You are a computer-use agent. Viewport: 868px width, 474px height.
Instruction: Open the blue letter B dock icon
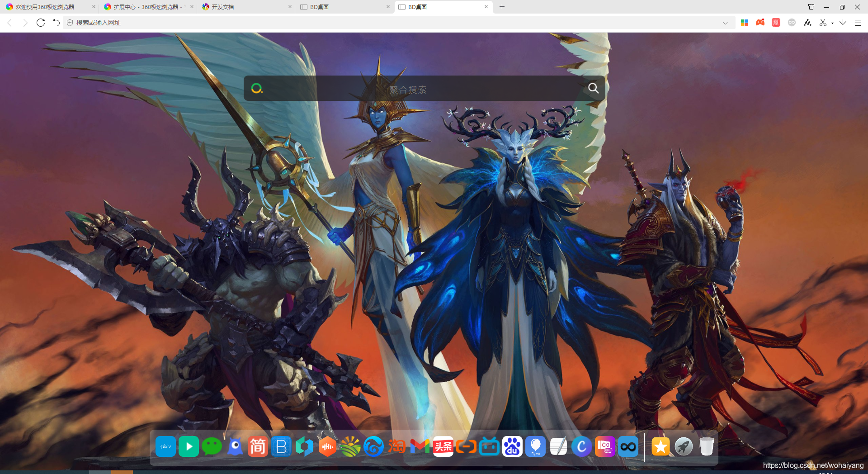(x=281, y=446)
